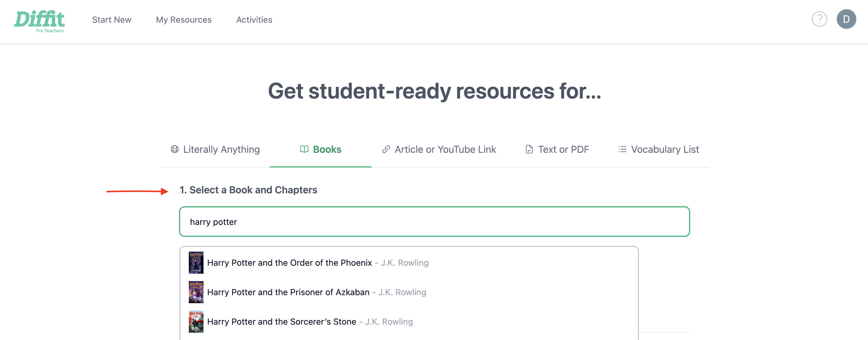Switch to the Literally Anything tab
This screenshot has height=340, width=868.
point(215,149)
